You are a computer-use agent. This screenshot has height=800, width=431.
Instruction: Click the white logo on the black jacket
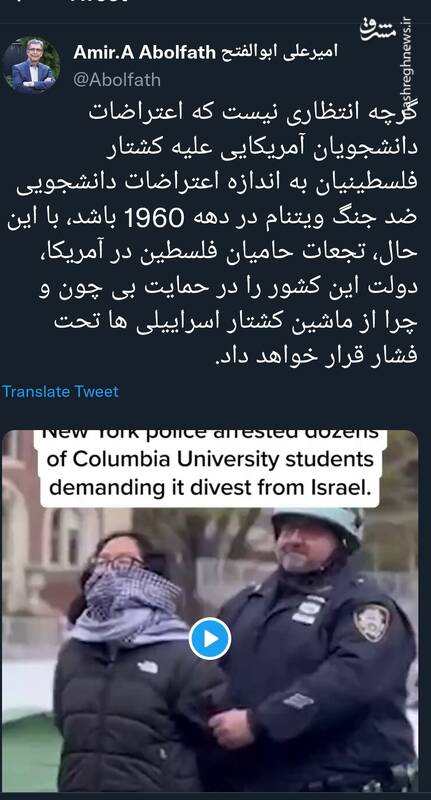pos(147,666)
